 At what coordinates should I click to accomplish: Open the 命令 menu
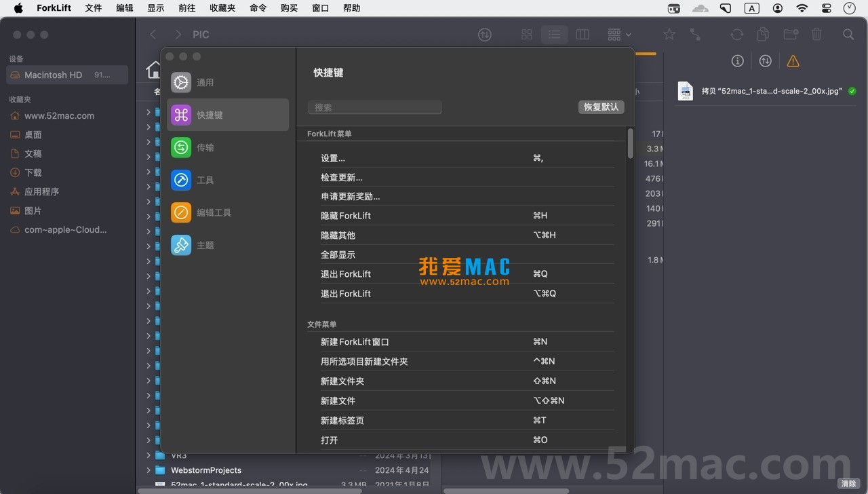point(258,8)
